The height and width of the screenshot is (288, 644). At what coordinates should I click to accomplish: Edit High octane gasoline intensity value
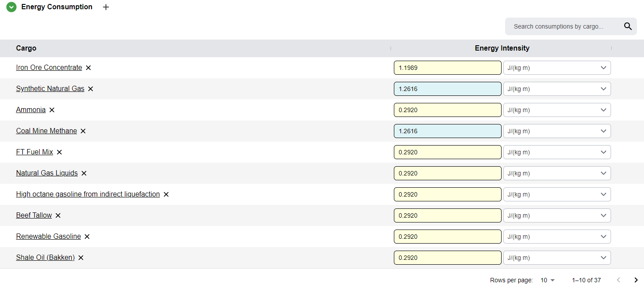(448, 194)
